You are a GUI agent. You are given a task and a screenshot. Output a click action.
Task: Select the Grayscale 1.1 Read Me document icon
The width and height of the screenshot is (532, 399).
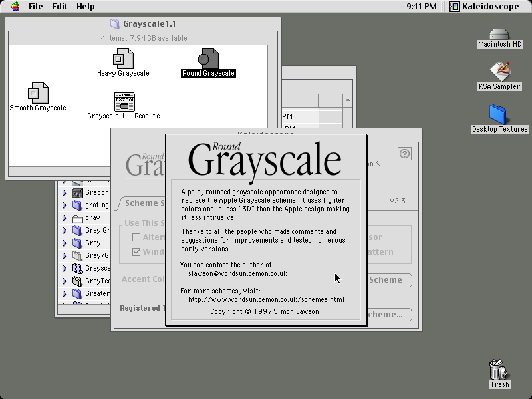pyautogui.click(x=124, y=102)
